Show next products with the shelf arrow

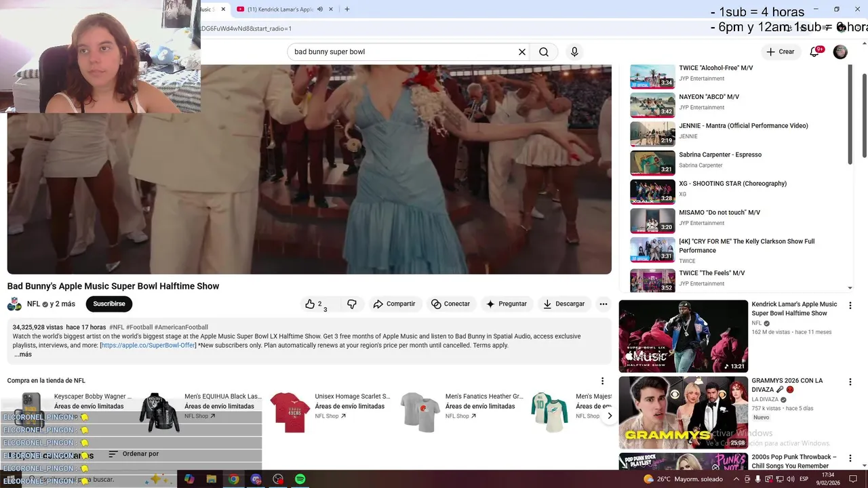[609, 415]
